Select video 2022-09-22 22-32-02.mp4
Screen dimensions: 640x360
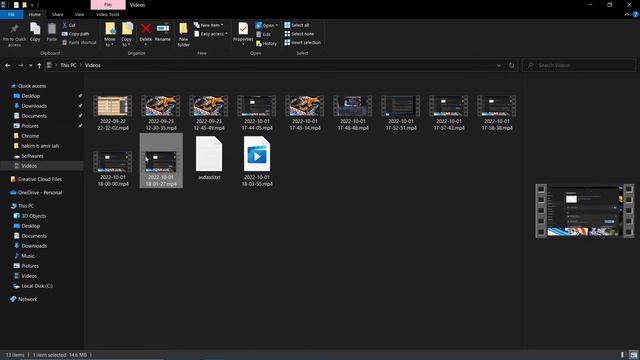point(113,113)
